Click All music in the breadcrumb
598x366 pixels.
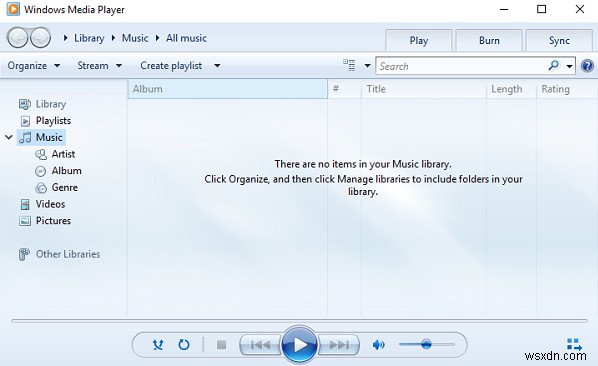[x=186, y=38]
